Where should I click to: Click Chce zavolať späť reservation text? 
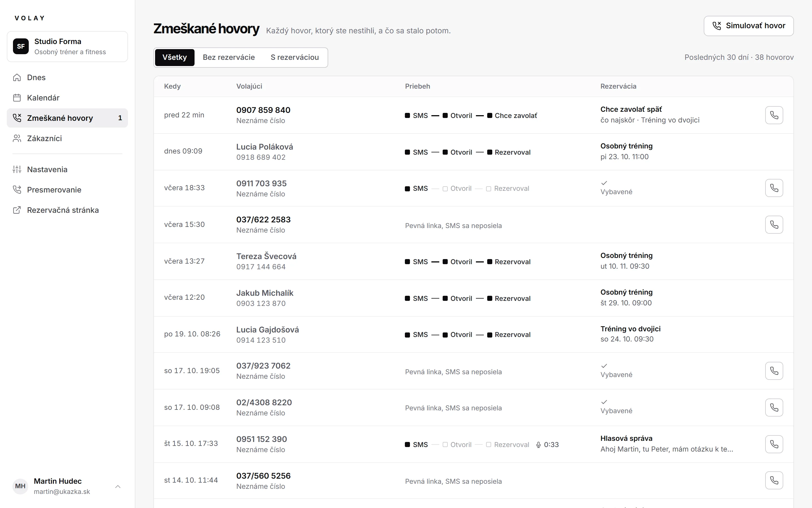pos(631,110)
